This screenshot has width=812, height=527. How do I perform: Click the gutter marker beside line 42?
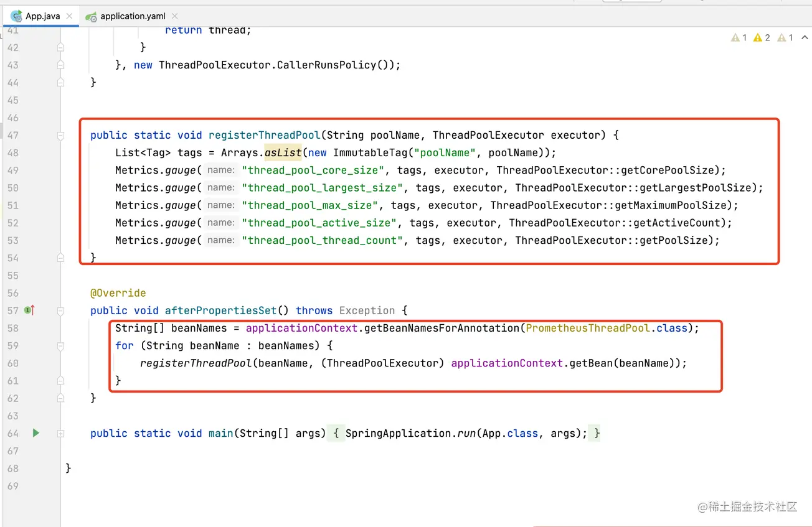(60, 47)
